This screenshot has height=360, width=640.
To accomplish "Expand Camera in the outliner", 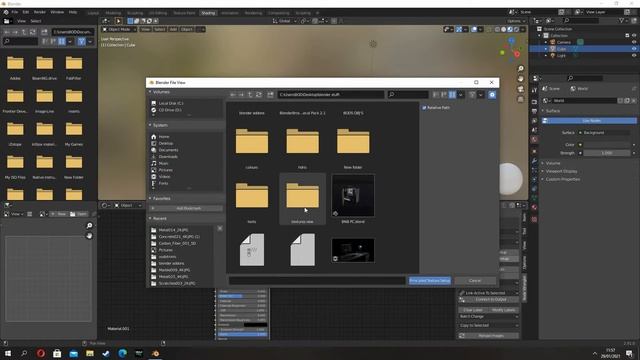I will (x=546, y=42).
